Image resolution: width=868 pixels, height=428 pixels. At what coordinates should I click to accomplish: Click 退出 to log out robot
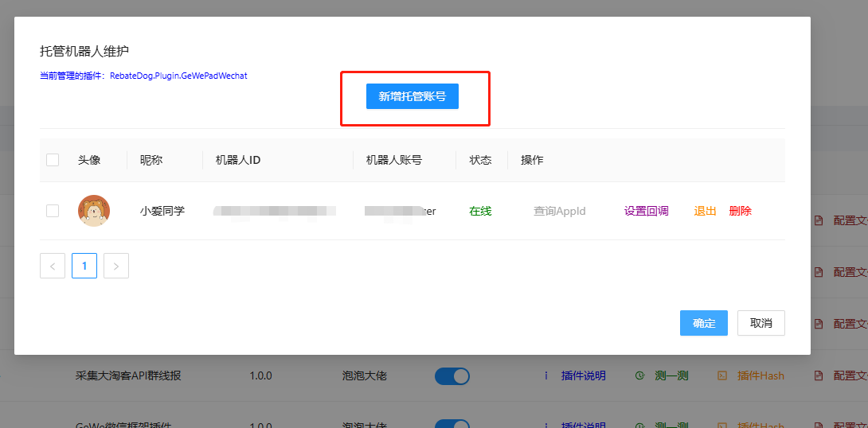[x=705, y=211]
